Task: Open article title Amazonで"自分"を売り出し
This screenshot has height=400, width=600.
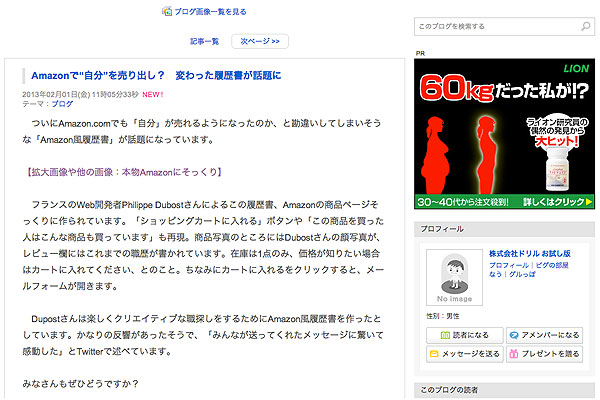Action: 156,76
